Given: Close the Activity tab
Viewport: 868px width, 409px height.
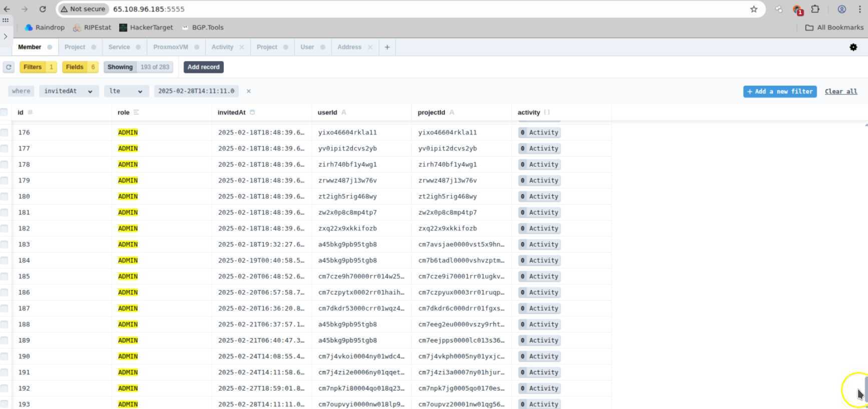Looking at the screenshot, I should click(242, 47).
